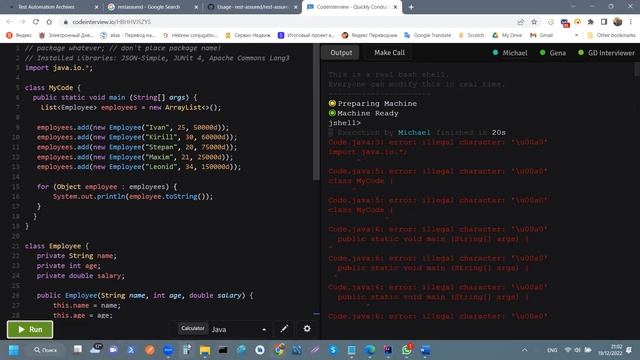The width and height of the screenshot is (640, 360).
Task: Select participant Gena
Action: coord(553,53)
